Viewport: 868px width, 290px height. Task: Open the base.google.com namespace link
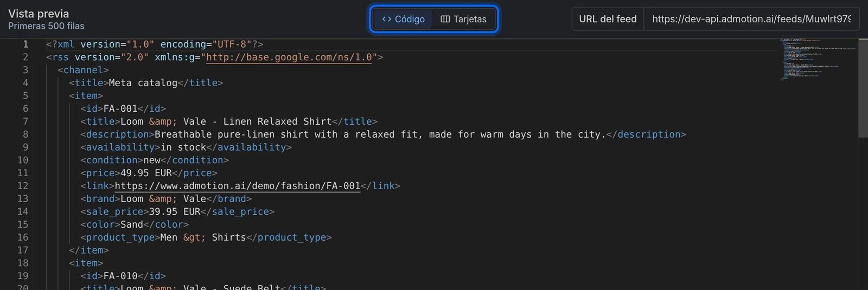click(x=289, y=57)
